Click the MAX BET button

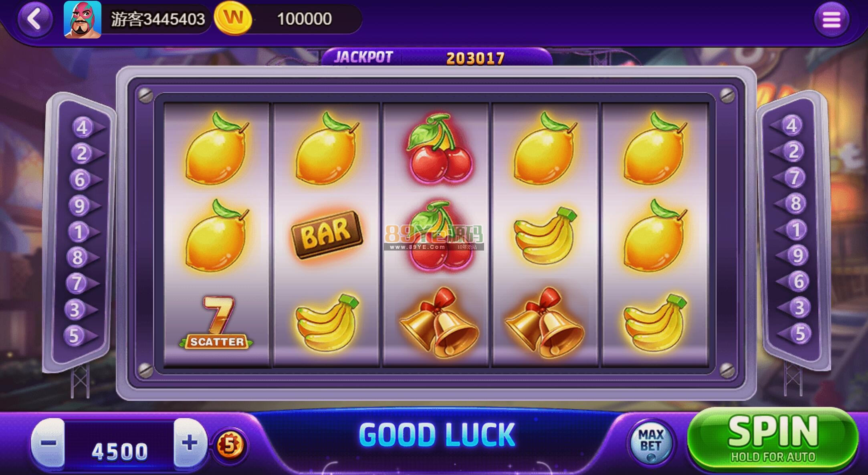pos(651,441)
